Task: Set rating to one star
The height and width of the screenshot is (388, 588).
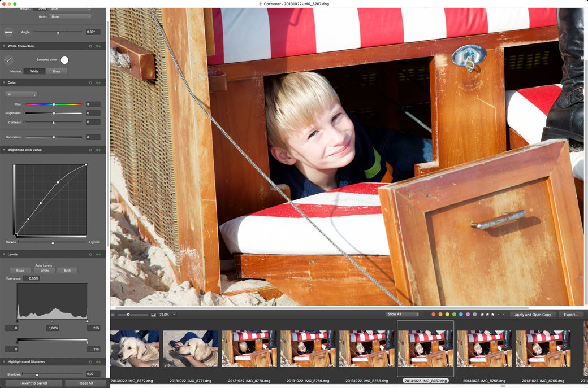Action: click(482, 315)
